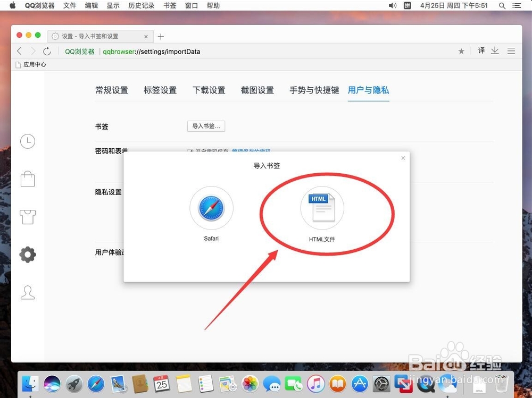Open the 显示 menu

click(x=113, y=5)
